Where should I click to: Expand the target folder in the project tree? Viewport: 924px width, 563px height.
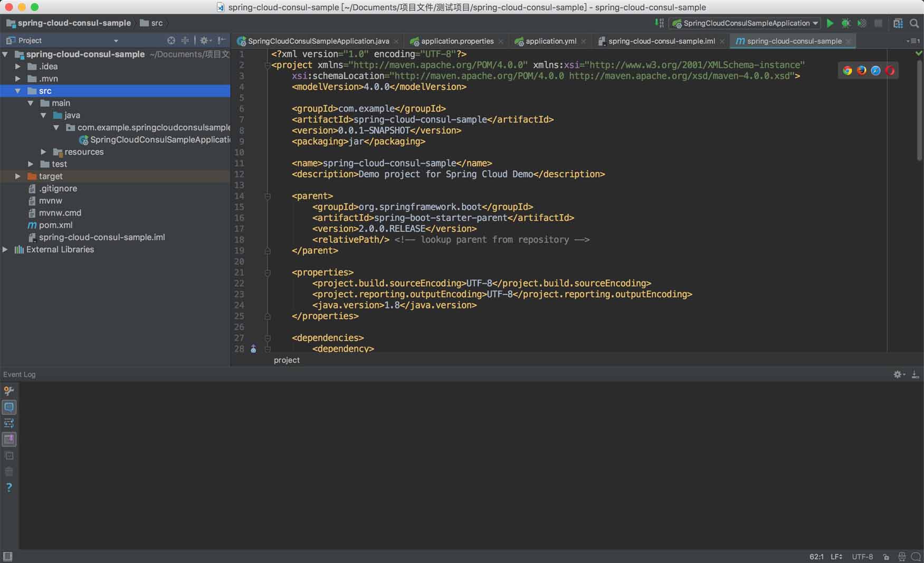pos(18,176)
